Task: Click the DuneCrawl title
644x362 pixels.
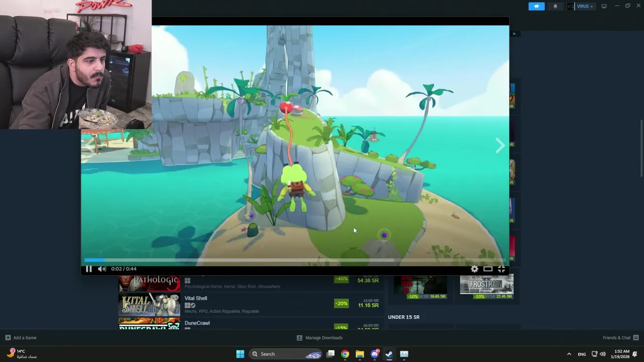Action: click(x=197, y=323)
